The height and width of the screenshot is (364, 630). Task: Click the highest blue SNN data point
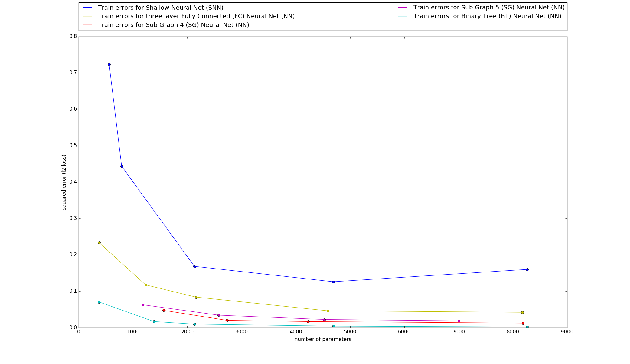tap(109, 64)
